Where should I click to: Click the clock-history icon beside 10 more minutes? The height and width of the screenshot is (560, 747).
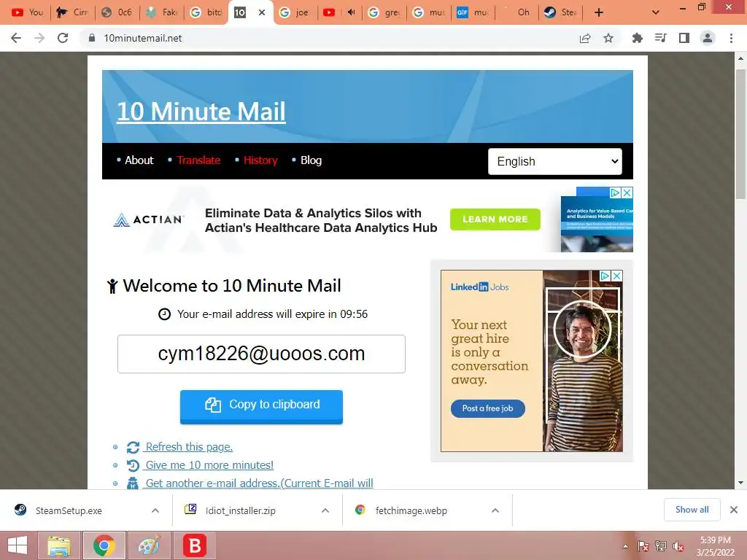tap(133, 465)
